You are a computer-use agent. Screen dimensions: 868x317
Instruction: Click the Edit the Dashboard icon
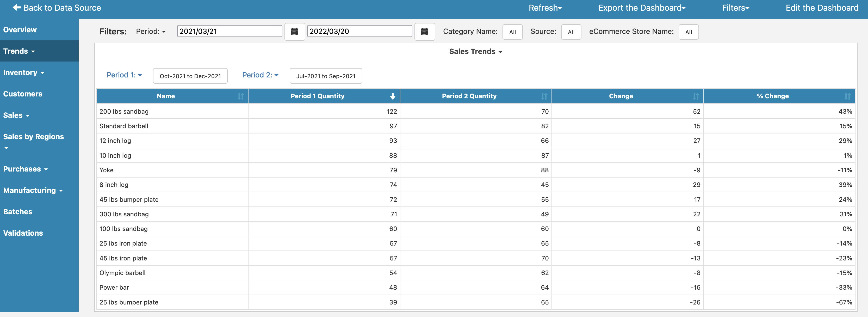(x=822, y=7)
